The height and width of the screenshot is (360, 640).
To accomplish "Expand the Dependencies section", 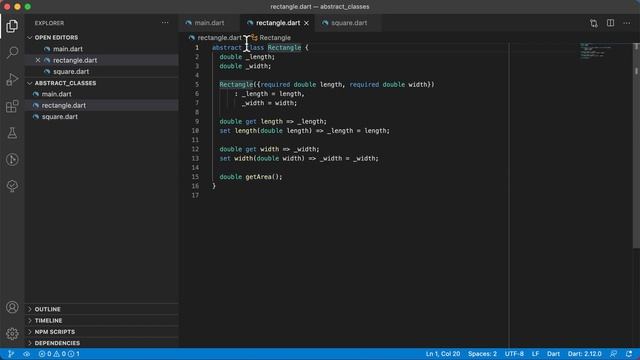I will (57, 343).
